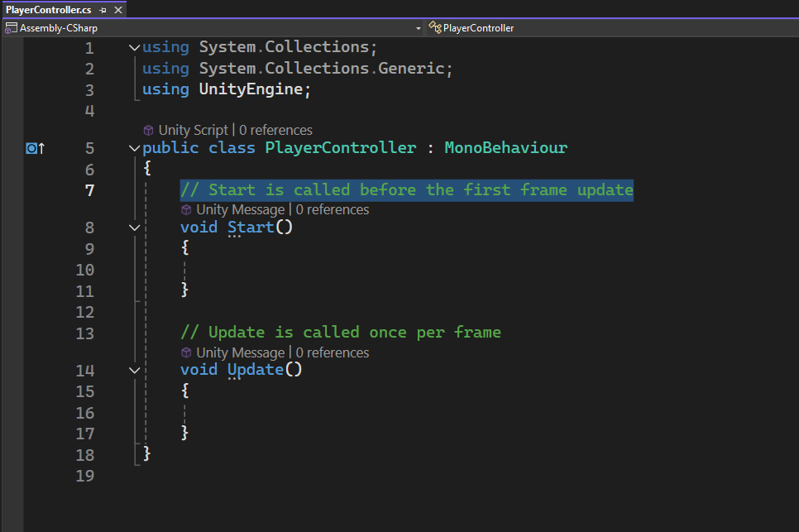This screenshot has width=799, height=532.
Task: Click the MonoBehaviour base class name
Action: [505, 148]
